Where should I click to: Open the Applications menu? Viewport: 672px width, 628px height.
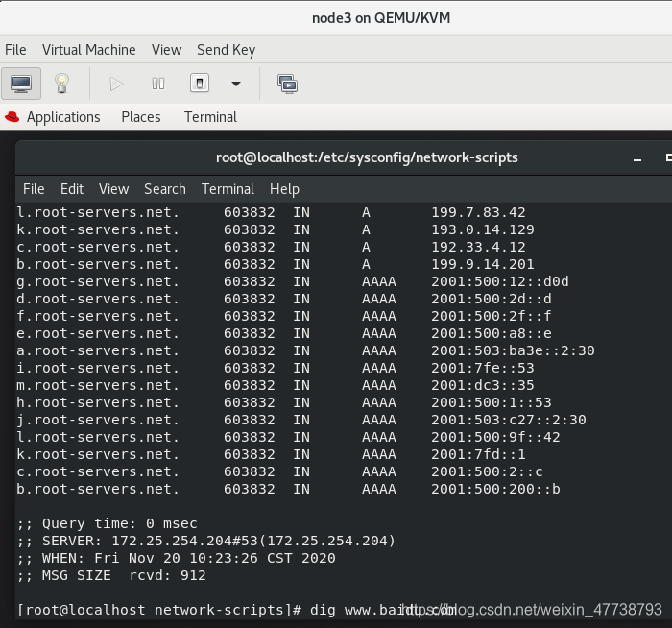(x=63, y=117)
